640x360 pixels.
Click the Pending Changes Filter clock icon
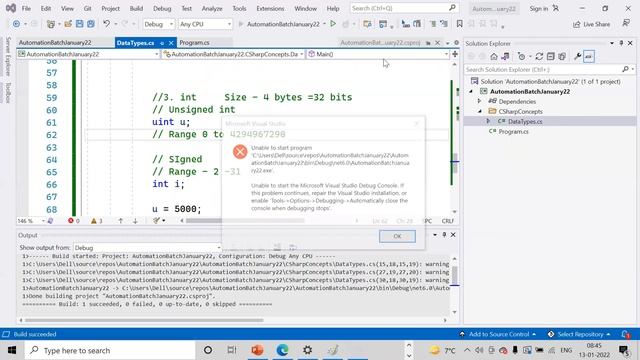pos(521,56)
